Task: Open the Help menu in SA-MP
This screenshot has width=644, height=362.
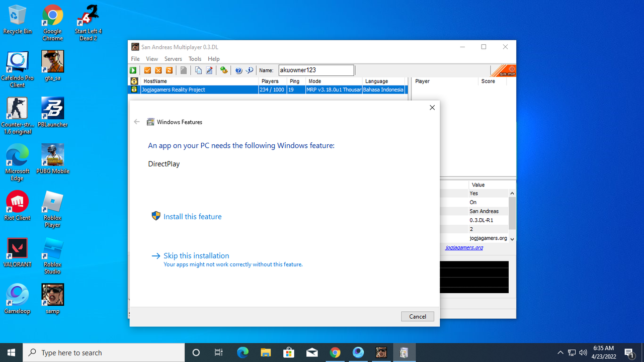Action: click(214, 59)
